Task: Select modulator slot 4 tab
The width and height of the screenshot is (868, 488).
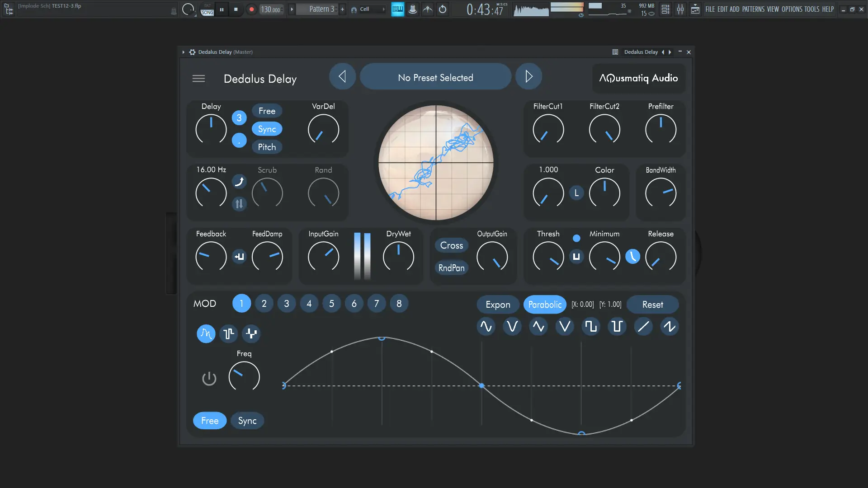Action: 309,304
